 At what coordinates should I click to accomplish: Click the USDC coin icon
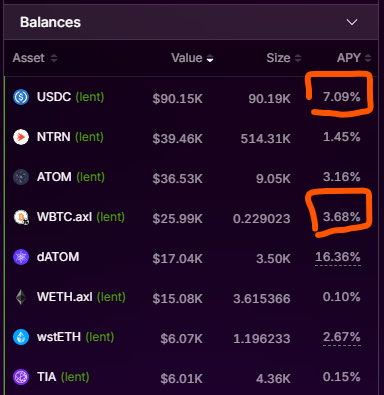[x=21, y=97]
